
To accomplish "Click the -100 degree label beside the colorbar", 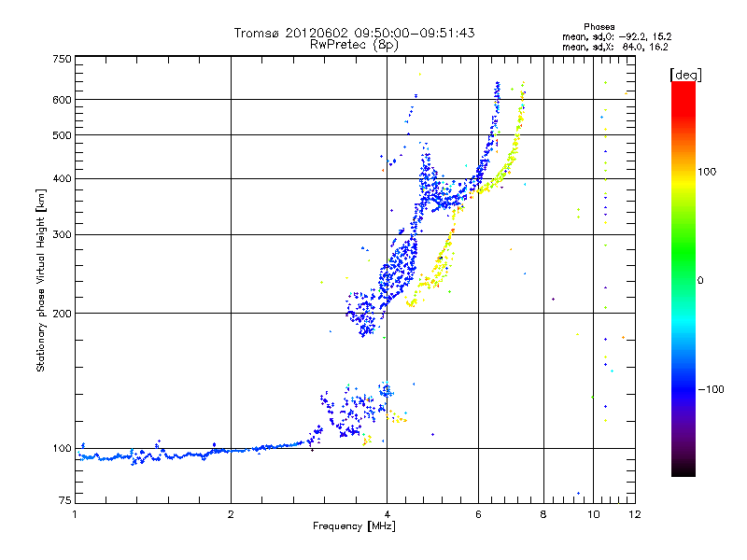I will [711, 389].
